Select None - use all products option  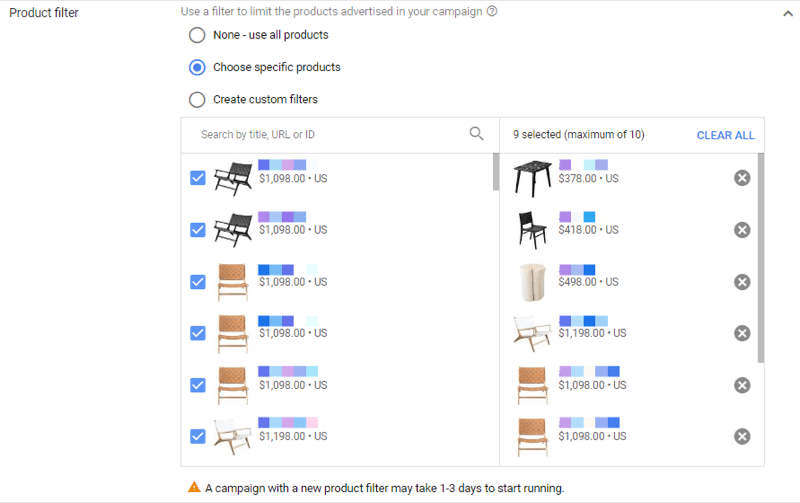tap(197, 35)
